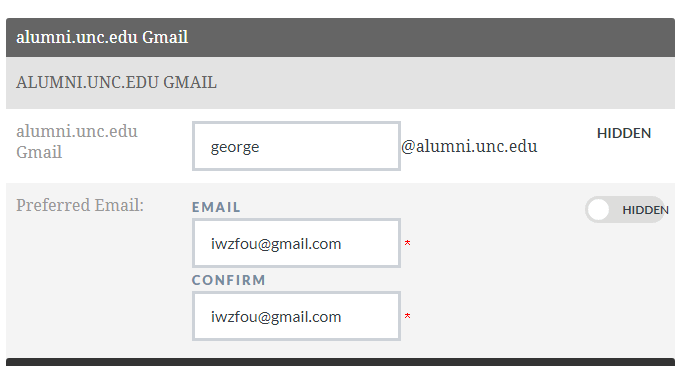Collapse the dark alumni.unc.edu Gmail panel header
The width and height of the screenshot is (680, 366).
coord(340,37)
